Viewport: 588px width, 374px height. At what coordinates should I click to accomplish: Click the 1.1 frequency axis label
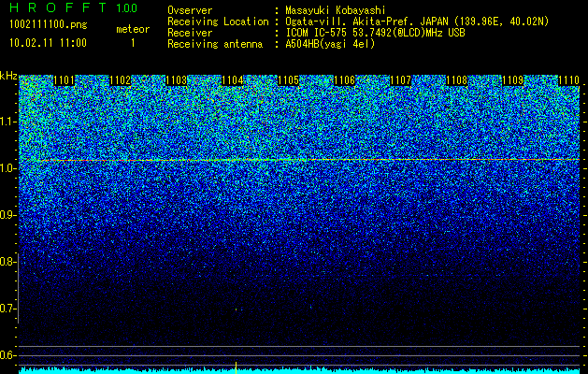pyautogui.click(x=7, y=122)
